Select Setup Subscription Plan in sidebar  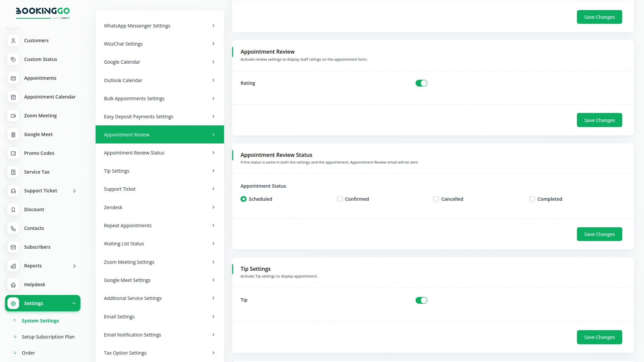pyautogui.click(x=48, y=337)
